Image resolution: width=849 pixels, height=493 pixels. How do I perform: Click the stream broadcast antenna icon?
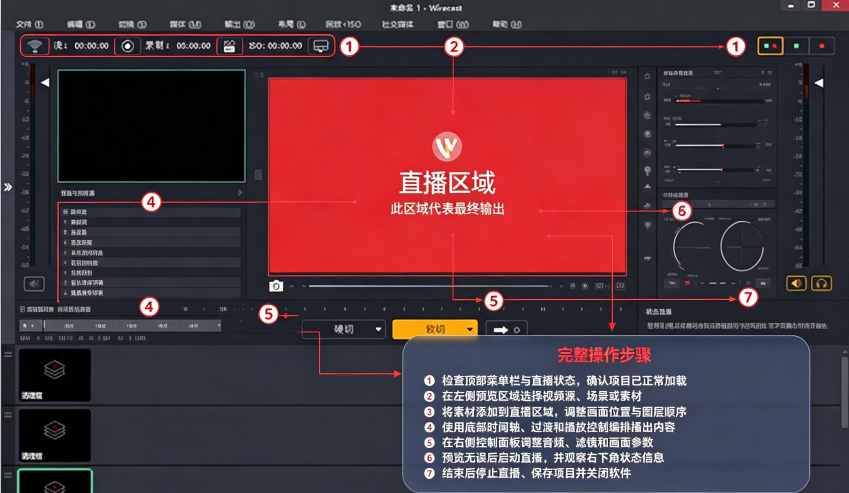(x=35, y=46)
